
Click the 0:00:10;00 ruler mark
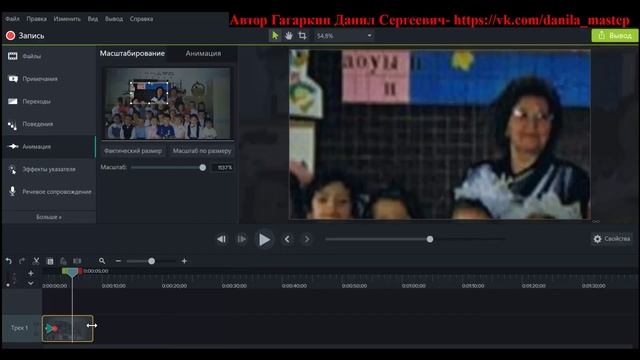(114, 286)
